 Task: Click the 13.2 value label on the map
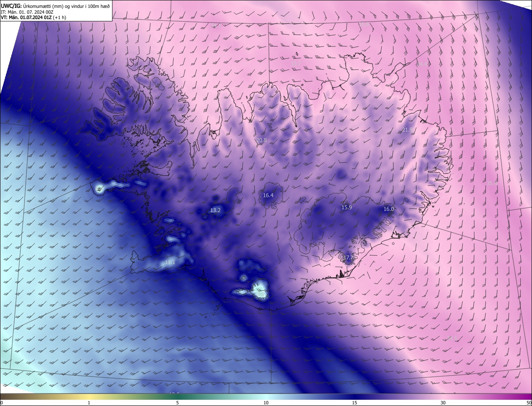pos(215,210)
